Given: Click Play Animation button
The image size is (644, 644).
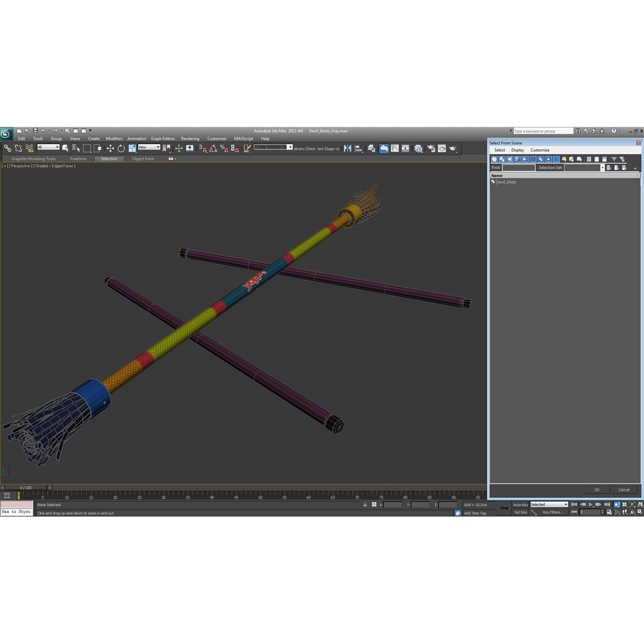Looking at the screenshot, I should pyautogui.click(x=590, y=504).
